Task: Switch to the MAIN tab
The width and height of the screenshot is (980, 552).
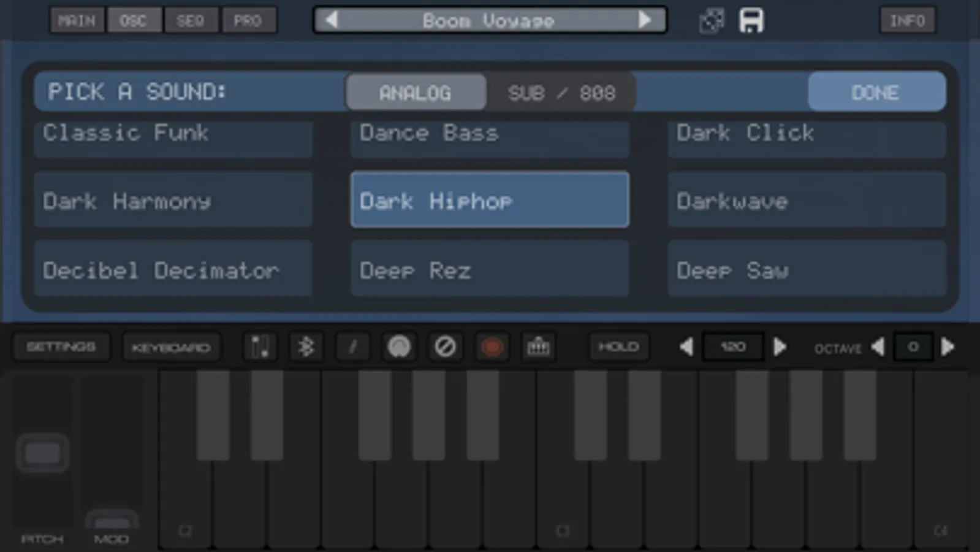Action: tap(77, 21)
